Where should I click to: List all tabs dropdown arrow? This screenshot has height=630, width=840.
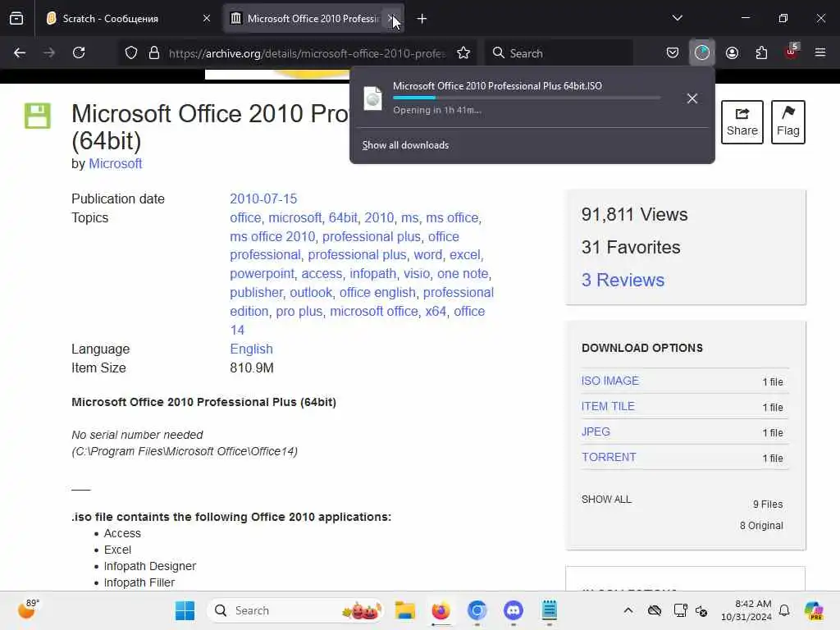[x=677, y=18]
